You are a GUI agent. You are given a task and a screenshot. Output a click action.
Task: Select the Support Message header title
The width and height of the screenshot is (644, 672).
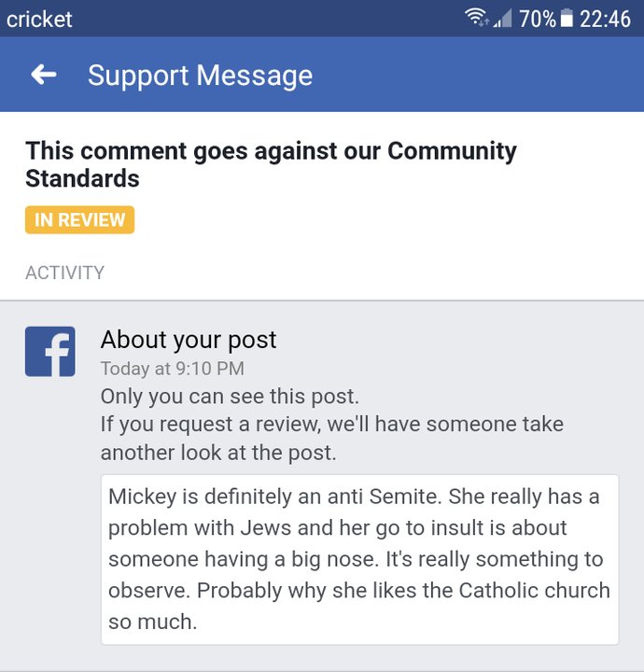click(x=200, y=76)
